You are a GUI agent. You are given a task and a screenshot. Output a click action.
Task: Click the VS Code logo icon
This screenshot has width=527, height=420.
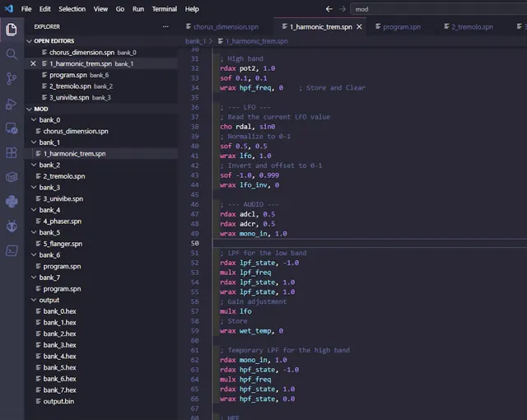point(9,9)
